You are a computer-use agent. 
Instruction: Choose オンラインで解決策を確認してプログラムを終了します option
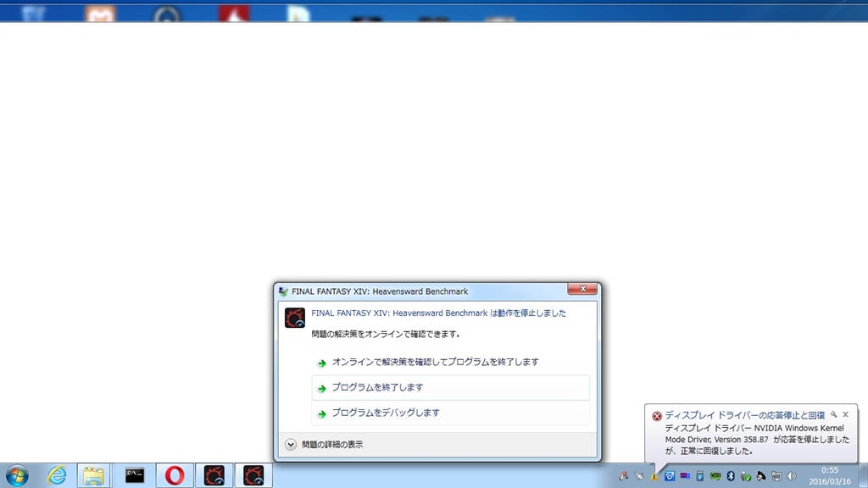click(451, 363)
